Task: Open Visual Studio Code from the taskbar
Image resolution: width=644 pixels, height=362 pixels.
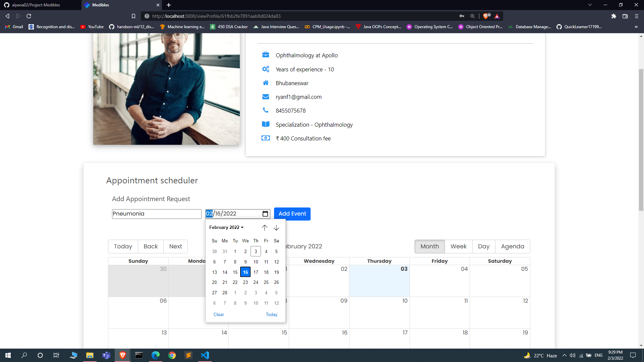Action: 205,355
